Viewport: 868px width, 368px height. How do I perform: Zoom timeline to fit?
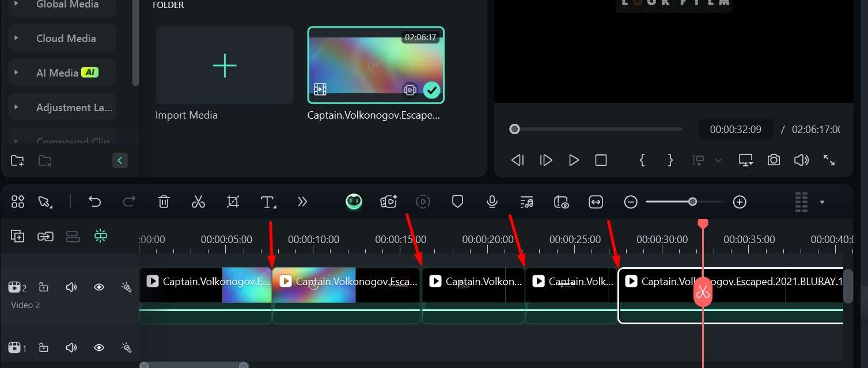(x=596, y=202)
